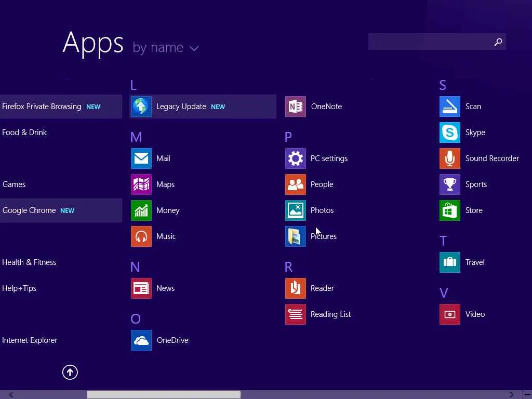532x399 pixels.
Task: Open PC settings gear icon
Action: coord(296,158)
